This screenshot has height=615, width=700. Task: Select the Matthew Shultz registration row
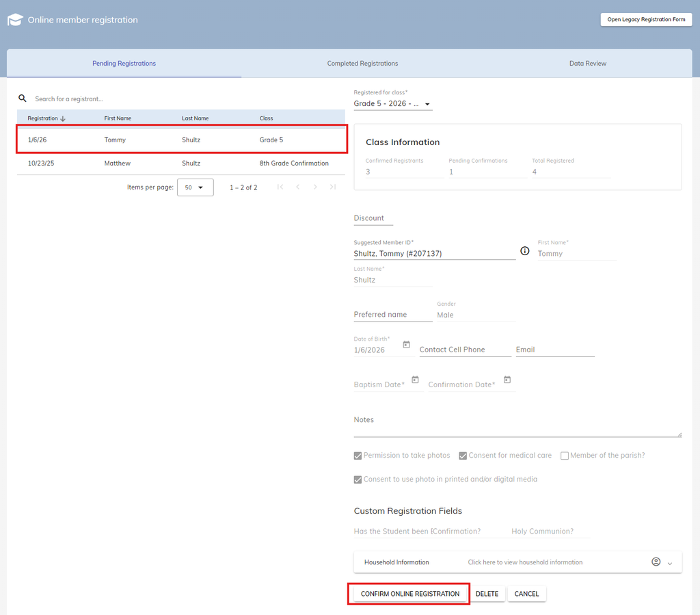181,163
